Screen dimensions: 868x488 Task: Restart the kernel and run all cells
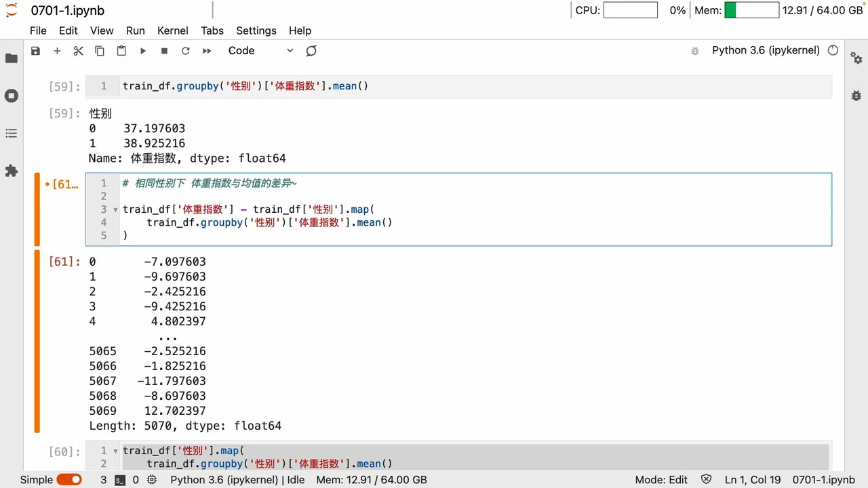click(x=207, y=51)
